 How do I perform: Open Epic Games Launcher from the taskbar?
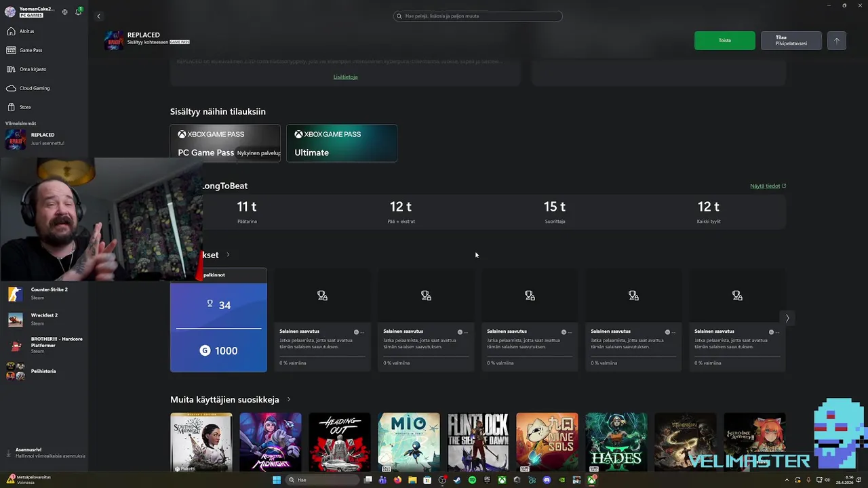[487, 480]
